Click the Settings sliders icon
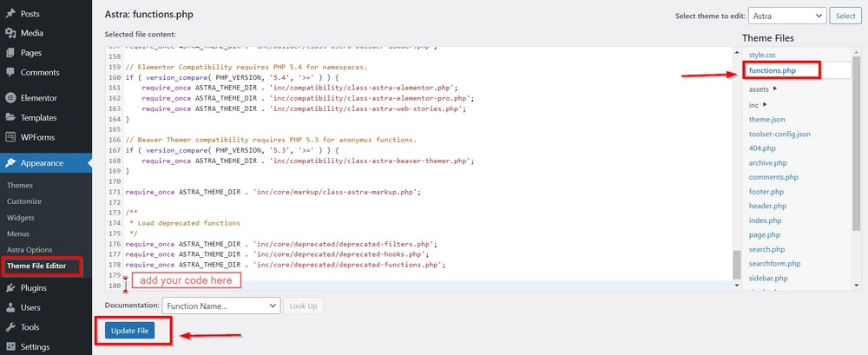The height and width of the screenshot is (355, 868). (10, 347)
